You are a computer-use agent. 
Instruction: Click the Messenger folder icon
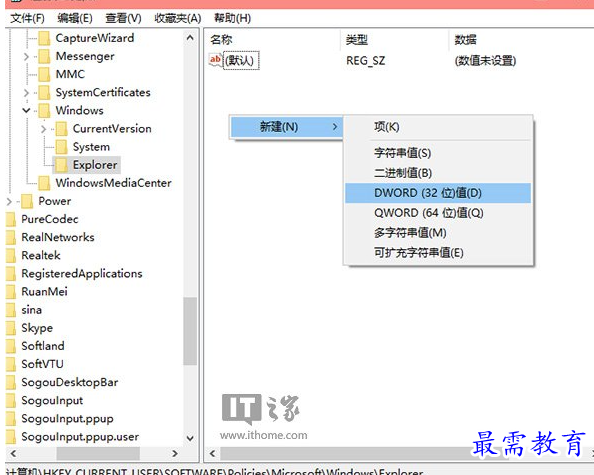coord(44,56)
